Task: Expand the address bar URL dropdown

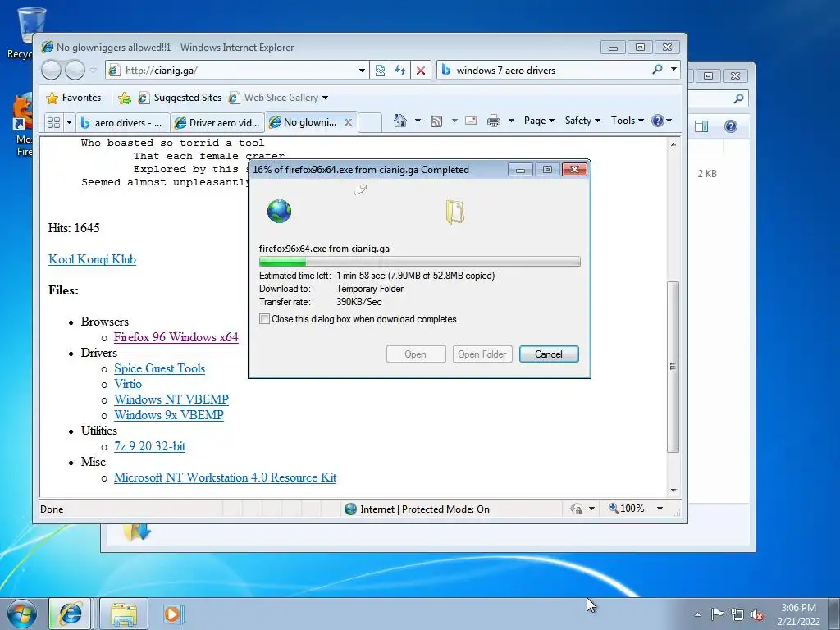Action: [362, 71]
